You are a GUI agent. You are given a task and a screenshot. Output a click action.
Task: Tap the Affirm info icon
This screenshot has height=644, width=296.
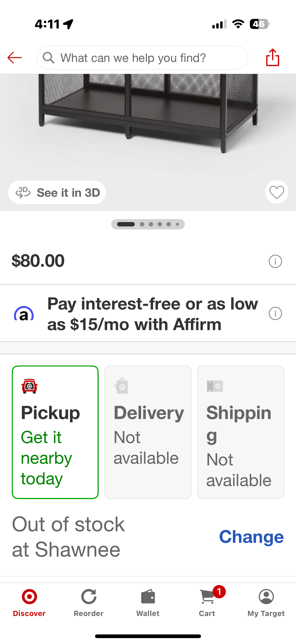[x=275, y=313]
